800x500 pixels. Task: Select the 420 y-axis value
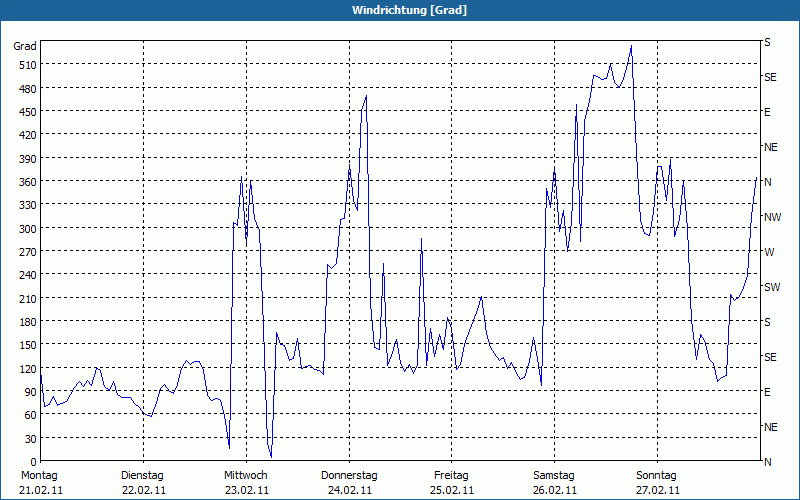click(28, 135)
